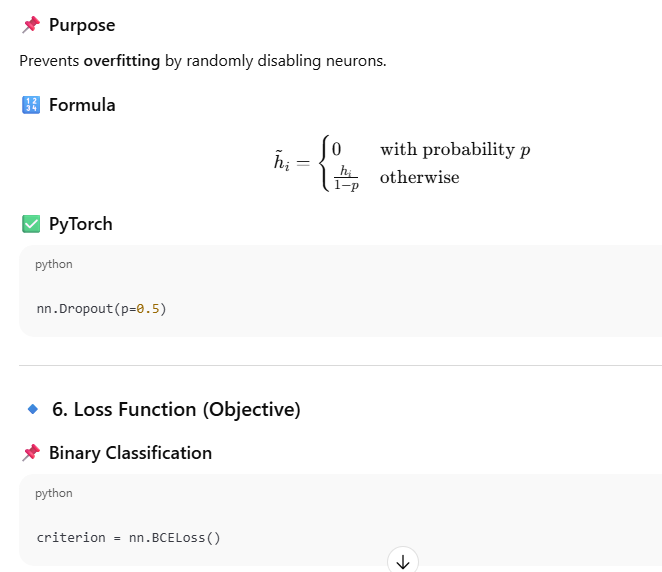Click the 'python' label above BCELoss code
662x572 pixels.
tap(54, 493)
